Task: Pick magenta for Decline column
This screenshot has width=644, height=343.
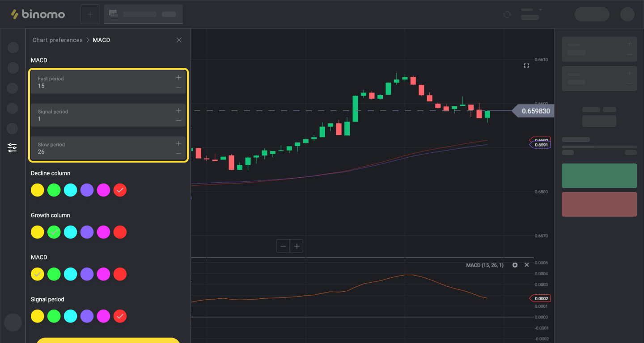Action: tap(103, 190)
